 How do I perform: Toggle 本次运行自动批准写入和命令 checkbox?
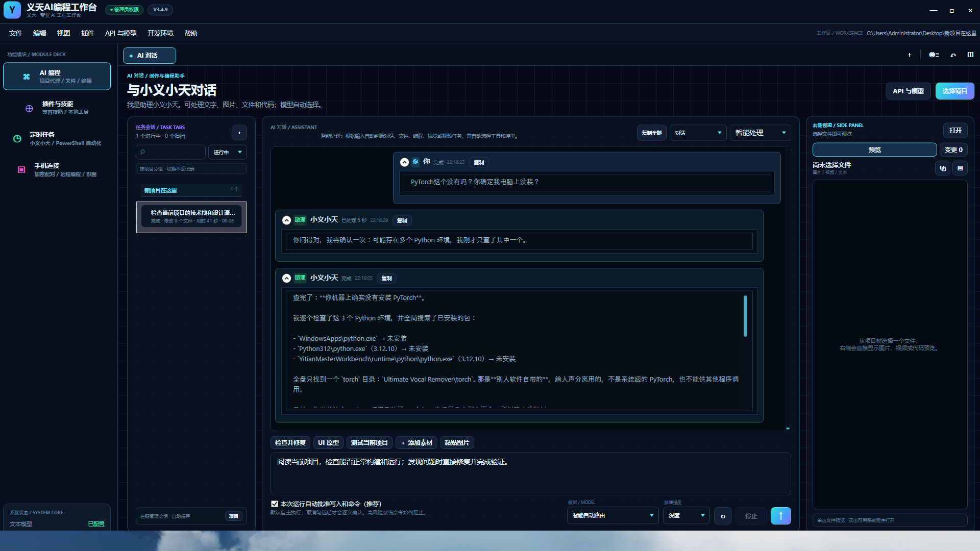point(275,504)
